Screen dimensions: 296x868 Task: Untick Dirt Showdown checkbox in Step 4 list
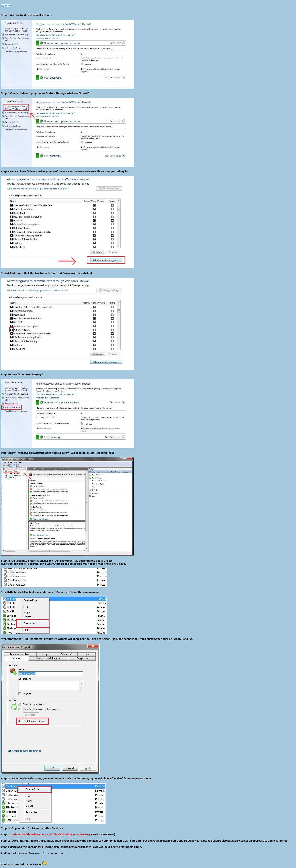point(12,330)
